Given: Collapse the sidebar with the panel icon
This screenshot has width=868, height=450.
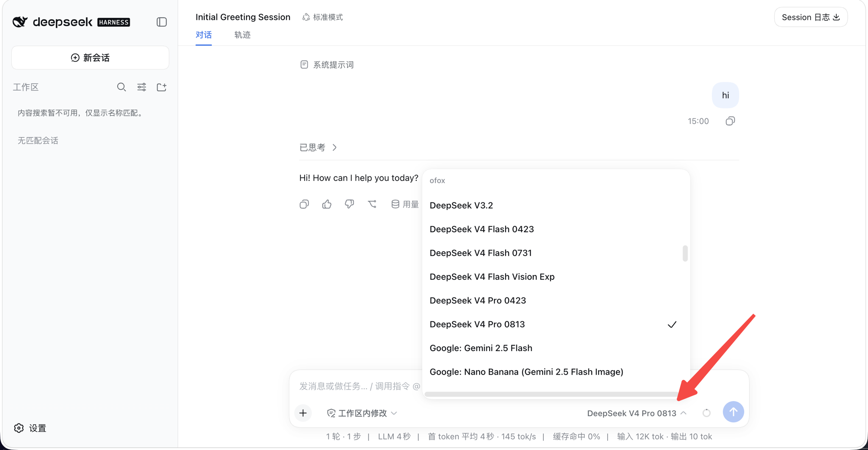Looking at the screenshot, I should pyautogui.click(x=161, y=22).
